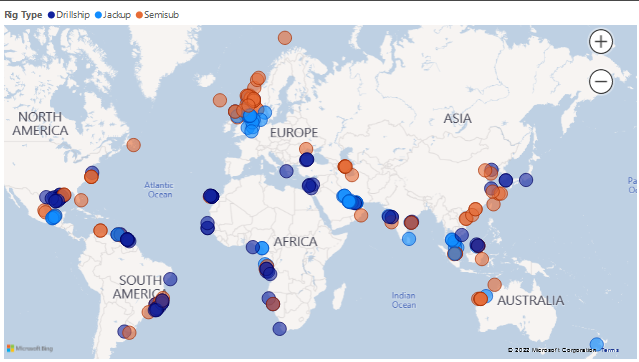Screen dimensions: 639x362
Task: Click the NORTH AMERICA map label
Action: (x=40, y=124)
